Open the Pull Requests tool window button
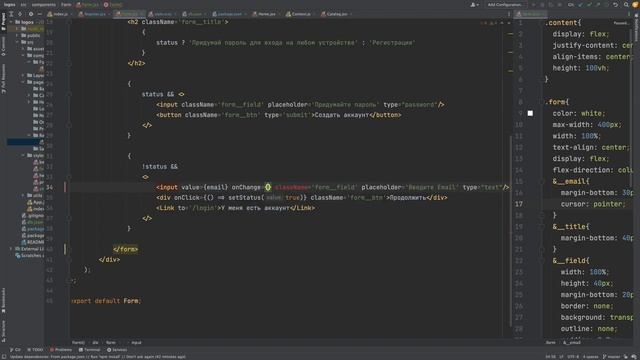This screenshot has width=640, height=360. (3, 78)
